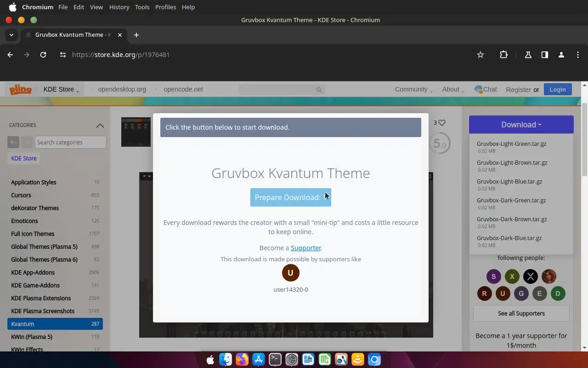This screenshot has height=368, width=588.
Task: Expand the About dropdown
Action: coord(453,90)
